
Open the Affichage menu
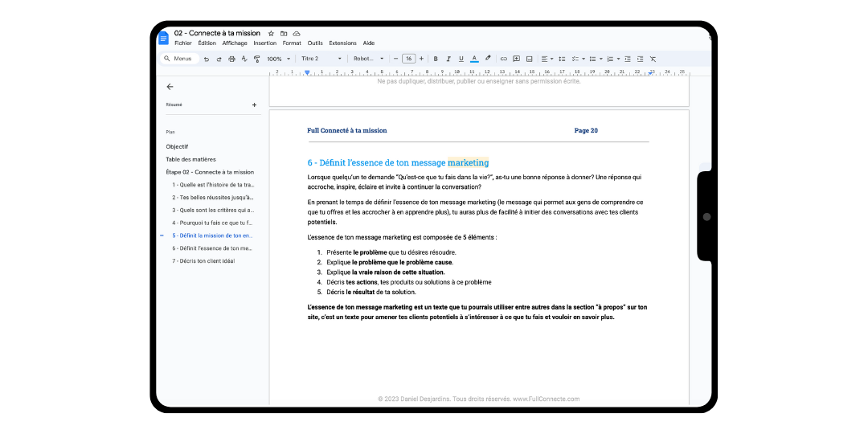coord(235,43)
